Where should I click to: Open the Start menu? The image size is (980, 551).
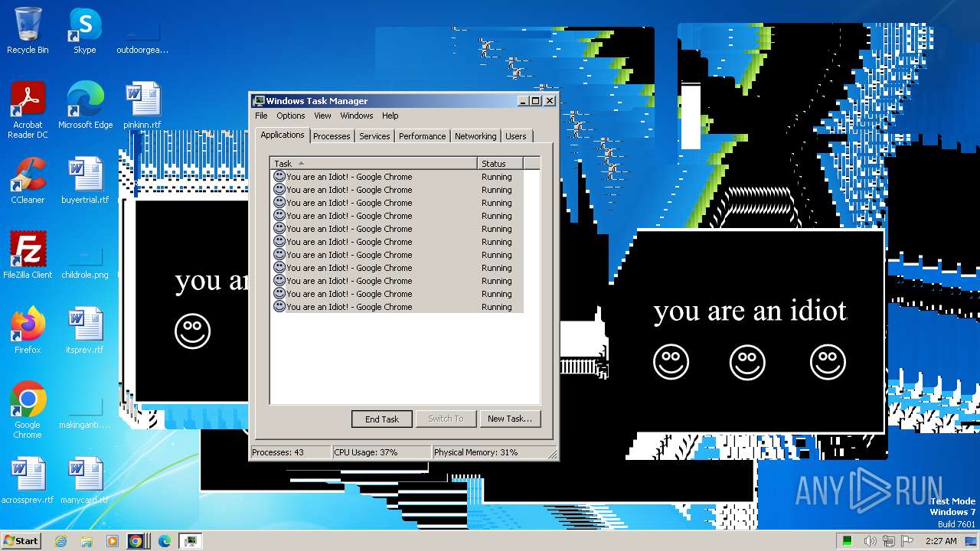(21, 541)
